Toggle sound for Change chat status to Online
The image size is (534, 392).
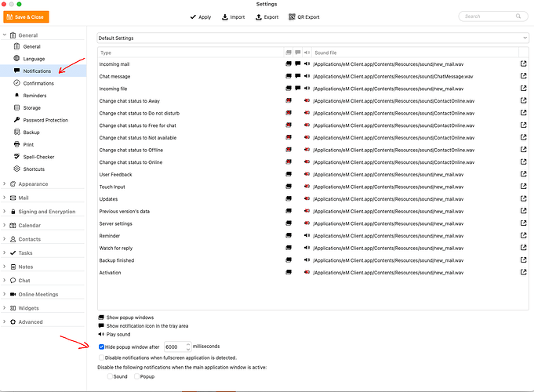click(307, 162)
